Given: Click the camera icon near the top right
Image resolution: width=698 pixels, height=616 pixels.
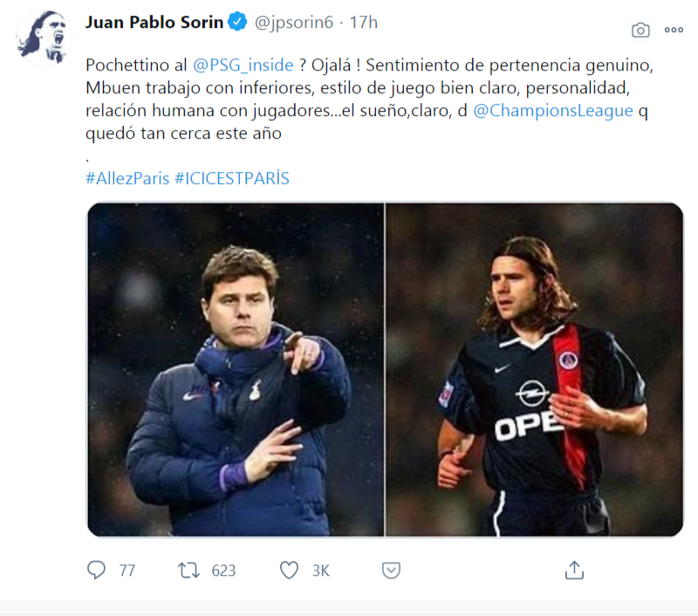Looking at the screenshot, I should pyautogui.click(x=640, y=30).
